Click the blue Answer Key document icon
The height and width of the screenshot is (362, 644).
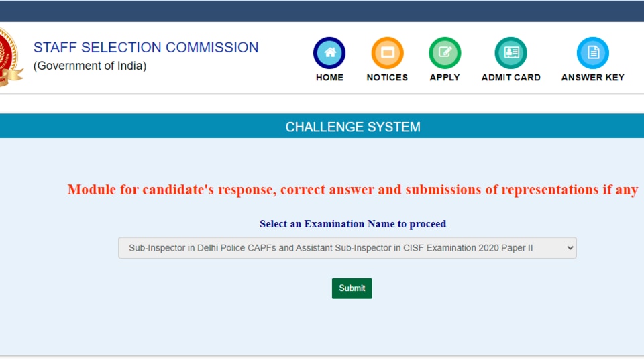pyautogui.click(x=592, y=53)
